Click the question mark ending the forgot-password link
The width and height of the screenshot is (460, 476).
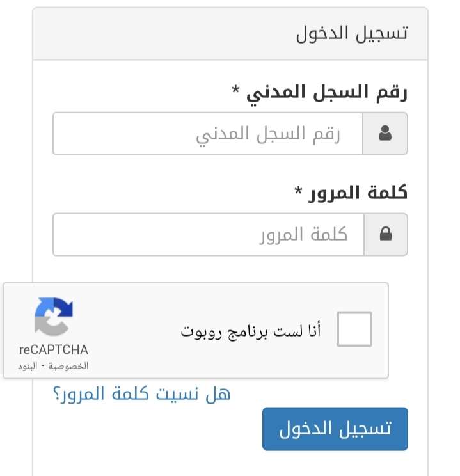56,394
